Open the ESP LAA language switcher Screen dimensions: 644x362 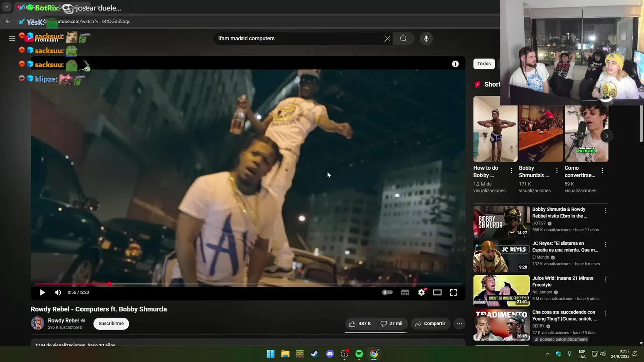coord(582,354)
